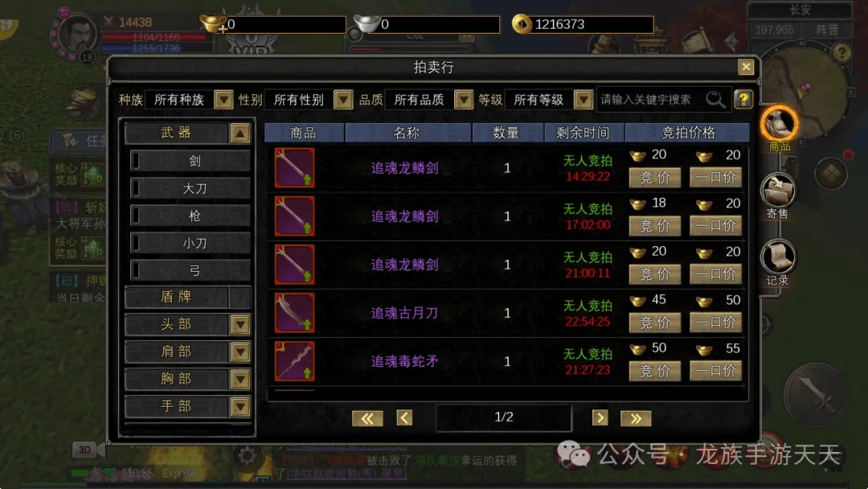Click 竞价 for the 追魂古月刀
This screenshot has height=489, width=868.
655,323
